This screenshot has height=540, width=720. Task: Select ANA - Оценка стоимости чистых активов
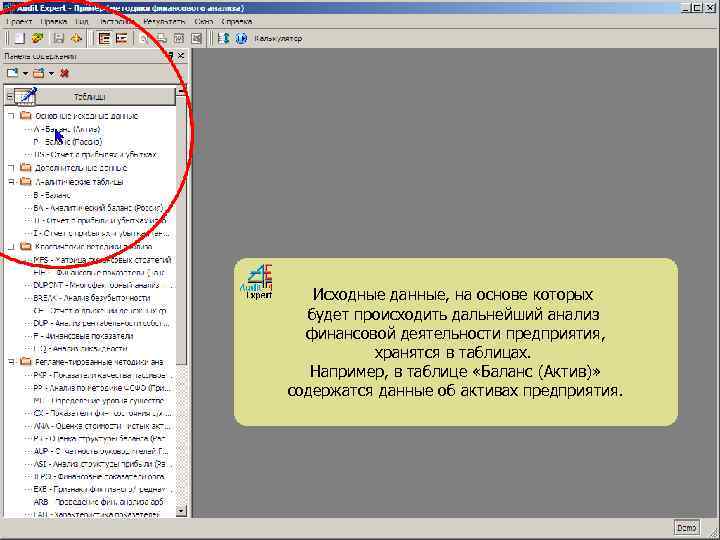pyautogui.click(x=101, y=426)
